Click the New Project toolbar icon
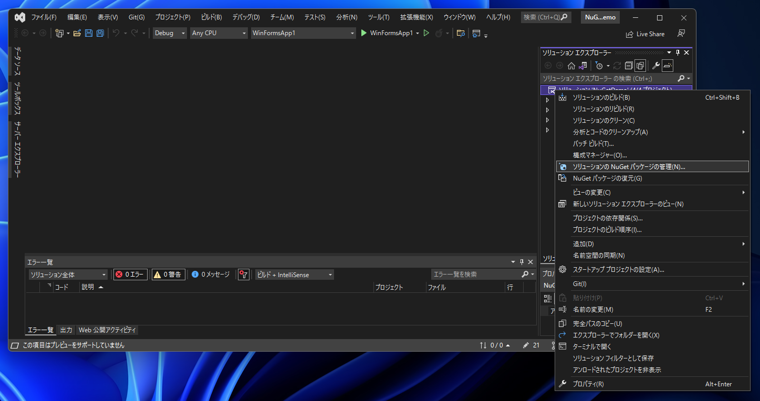760x401 pixels. tap(59, 33)
